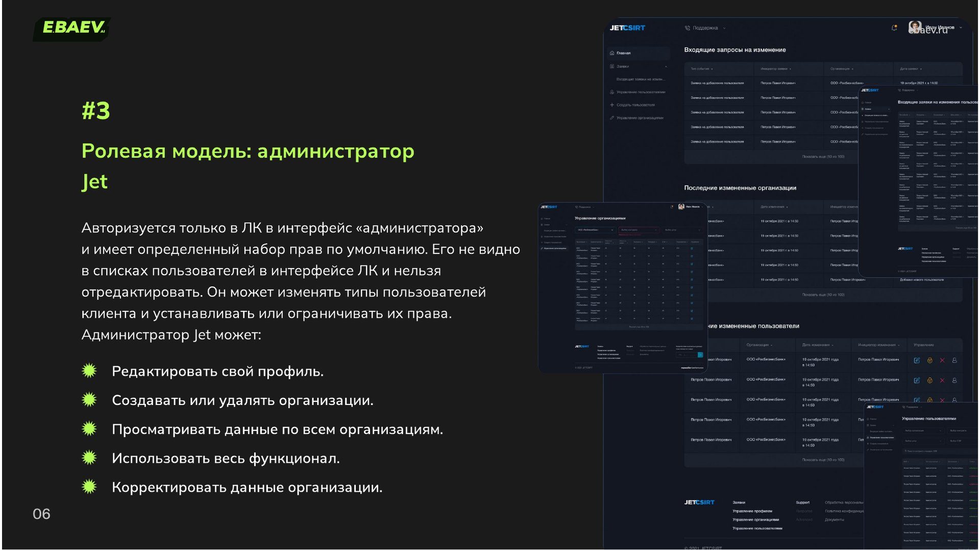Sort changed-users table by Инициатор изменения

click(879, 345)
